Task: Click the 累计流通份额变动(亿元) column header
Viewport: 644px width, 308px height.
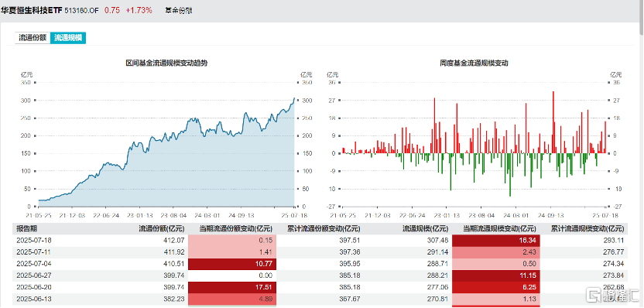Action: (323, 229)
